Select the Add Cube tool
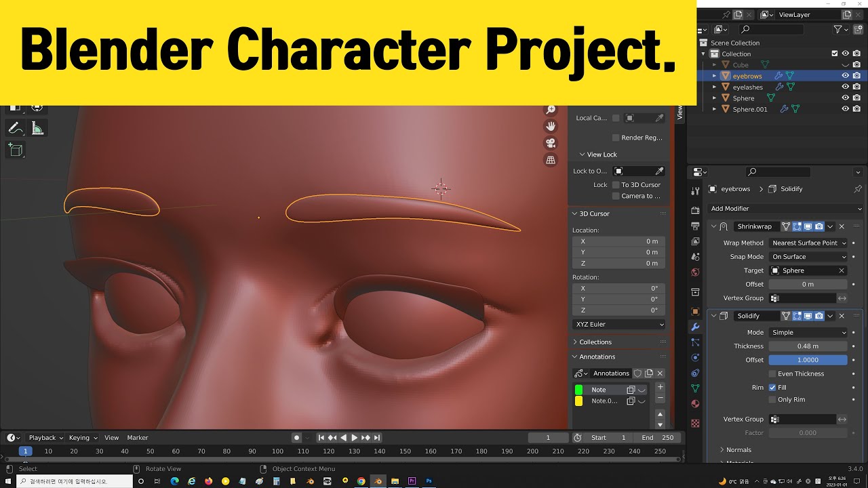 coord(15,150)
